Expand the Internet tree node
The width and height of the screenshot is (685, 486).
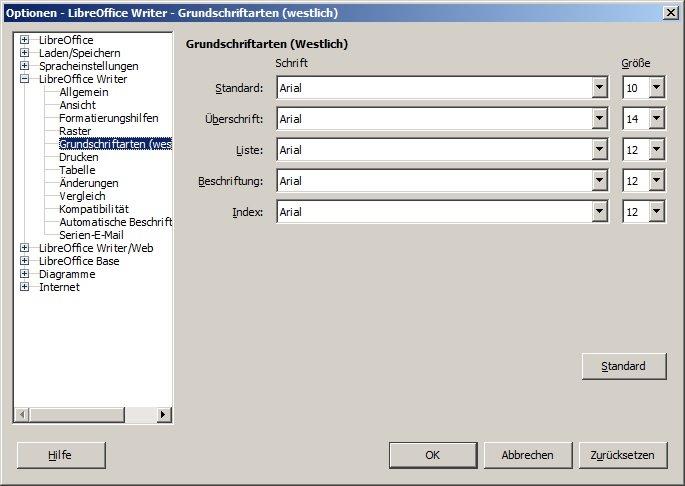click(24, 287)
